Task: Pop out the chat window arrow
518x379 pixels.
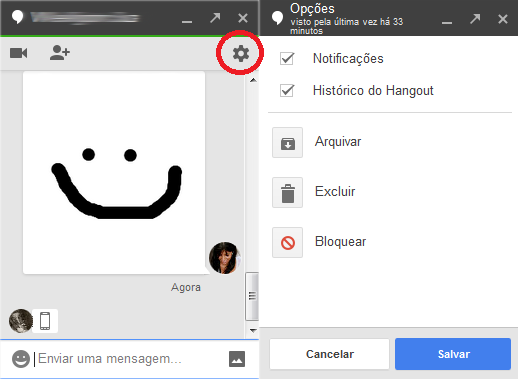Action: tap(215, 17)
